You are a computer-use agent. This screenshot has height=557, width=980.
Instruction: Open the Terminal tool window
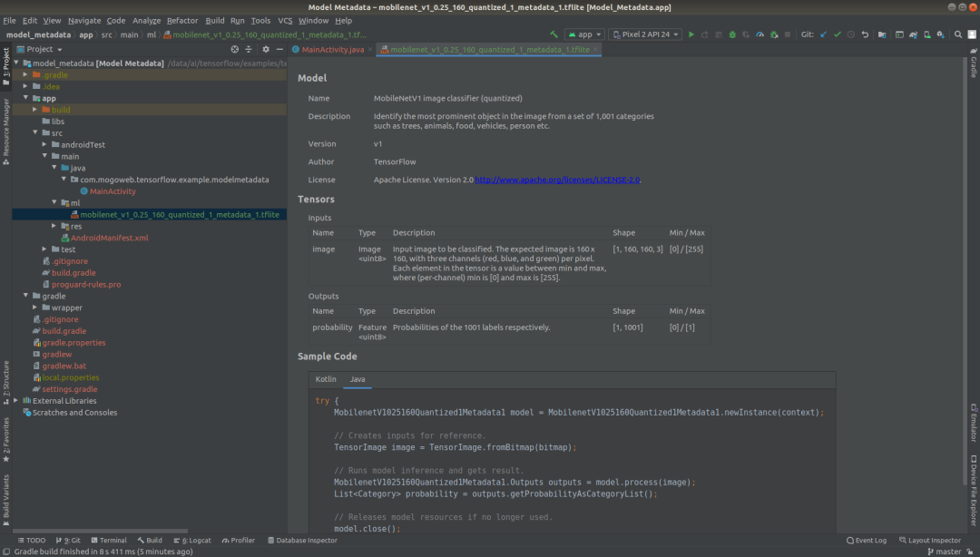(x=109, y=540)
